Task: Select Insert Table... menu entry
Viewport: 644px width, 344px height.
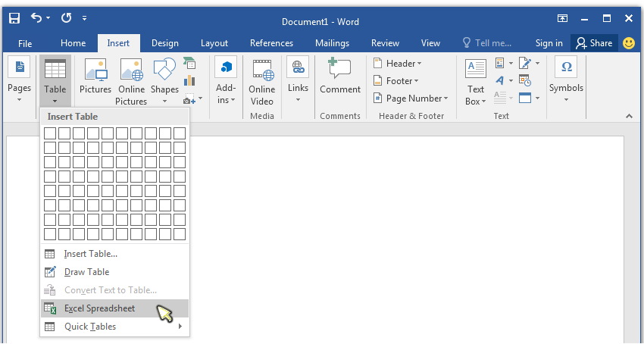Action: 115,254
